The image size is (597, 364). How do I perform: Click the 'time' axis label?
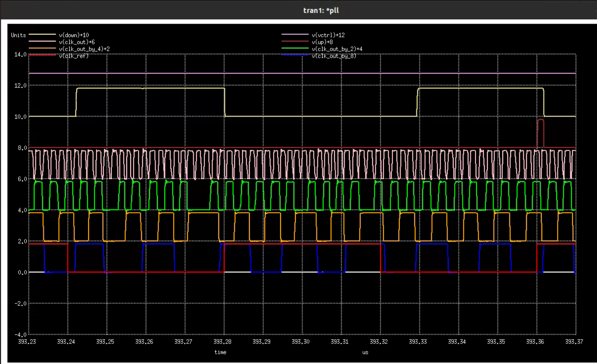pos(220,352)
